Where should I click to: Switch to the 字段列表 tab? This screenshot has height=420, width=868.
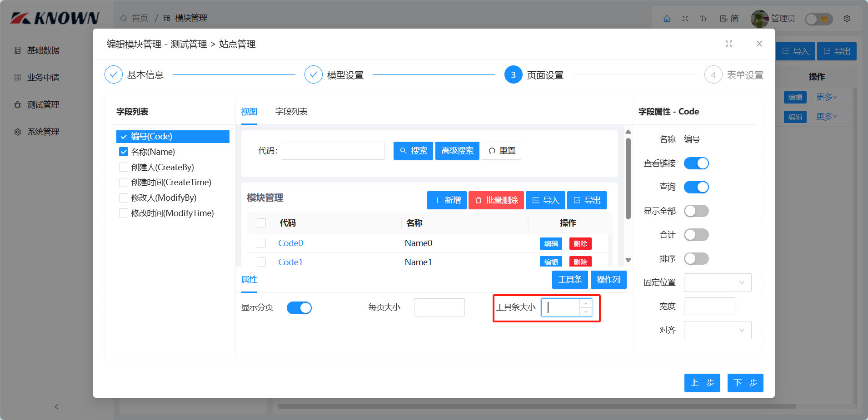point(291,112)
